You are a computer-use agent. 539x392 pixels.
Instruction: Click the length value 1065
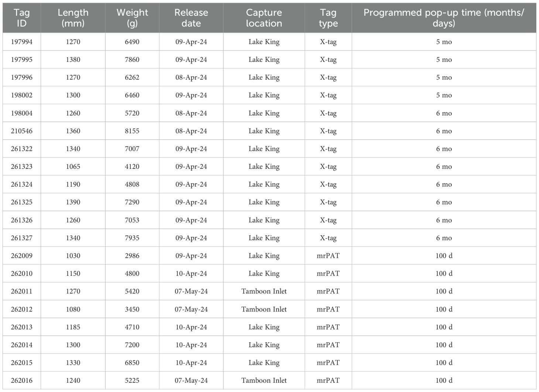pyautogui.click(x=73, y=167)
